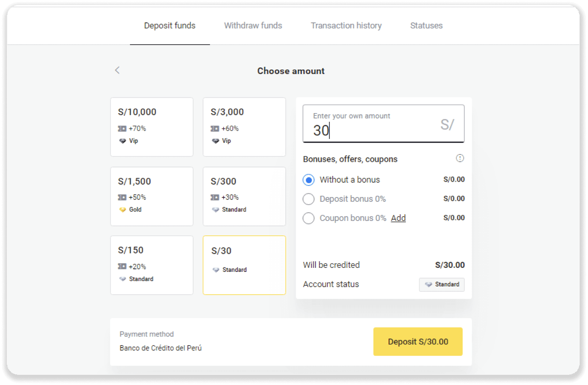Go to the Statuses tab

point(426,26)
